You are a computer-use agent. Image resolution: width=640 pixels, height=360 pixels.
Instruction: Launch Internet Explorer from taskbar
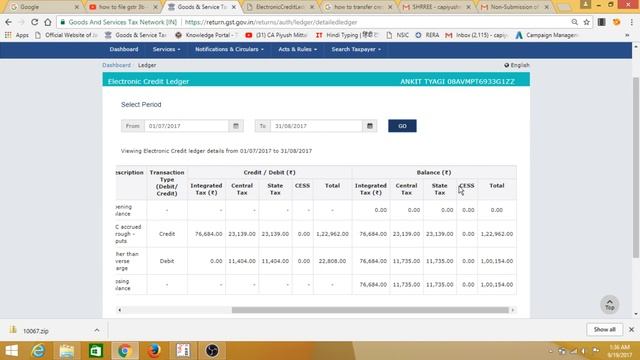(38, 351)
